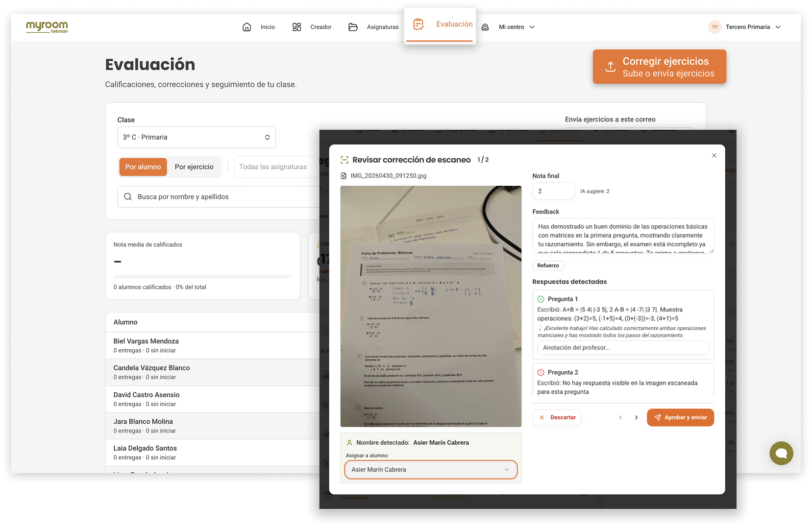Open the Asignar a alumno dropdown
The image size is (812, 528).
(x=431, y=470)
